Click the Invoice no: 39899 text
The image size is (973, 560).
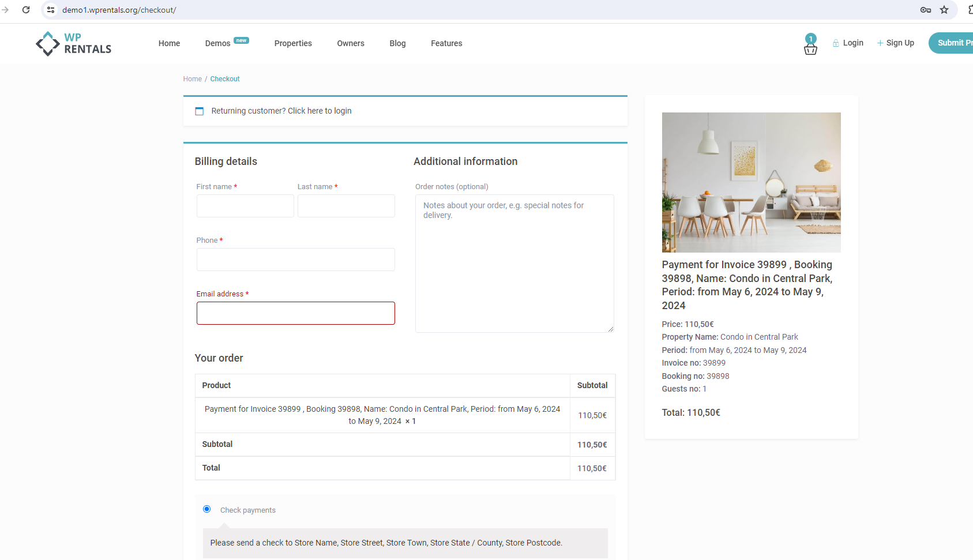pos(694,363)
